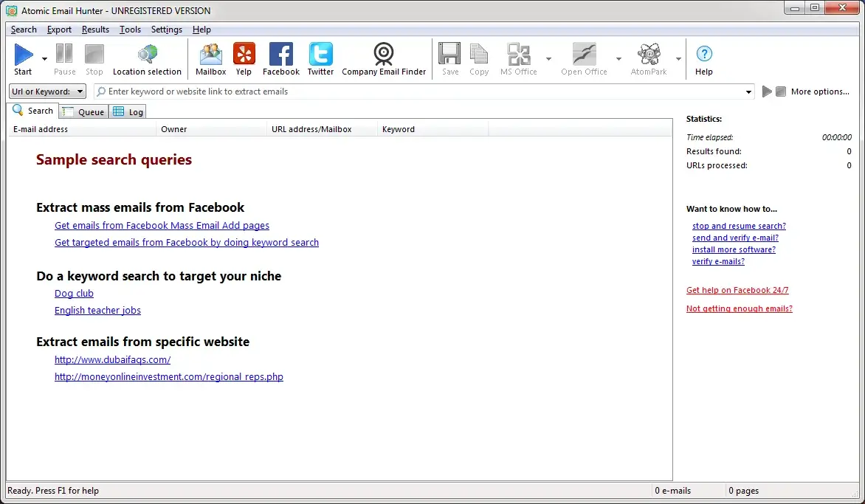Open the Settings menu
The width and height of the screenshot is (865, 504).
click(166, 30)
